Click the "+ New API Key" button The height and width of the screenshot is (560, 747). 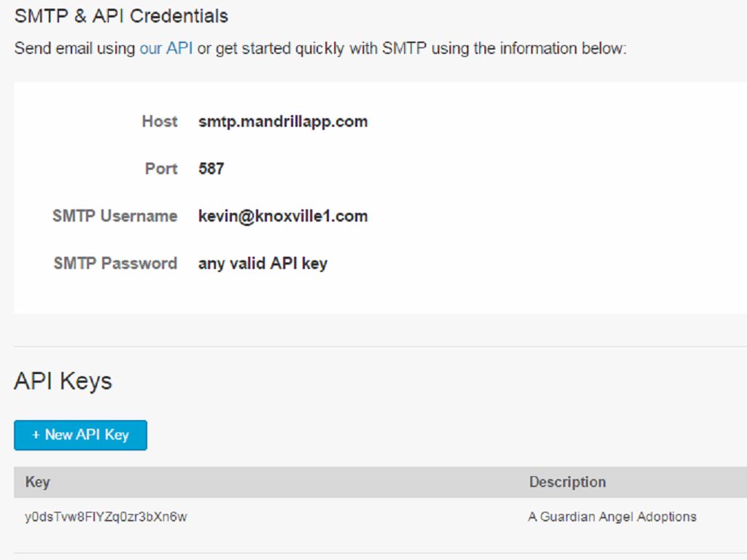(x=80, y=435)
